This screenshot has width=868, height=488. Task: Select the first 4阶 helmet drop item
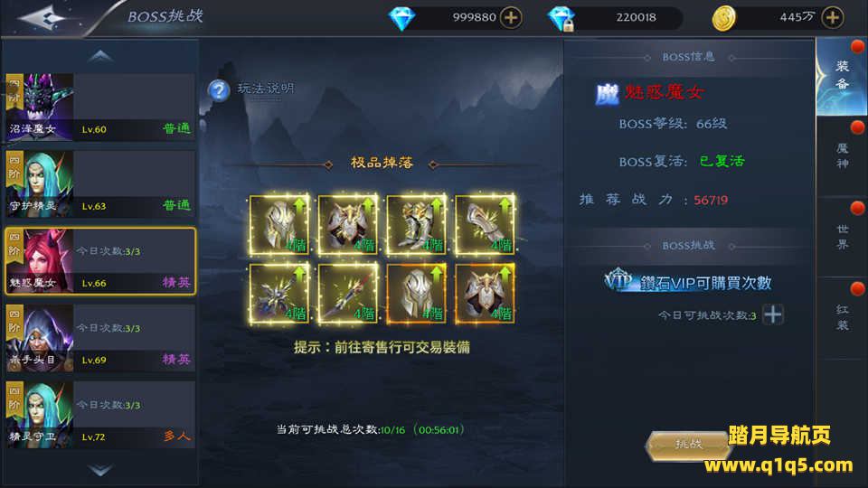tap(279, 225)
